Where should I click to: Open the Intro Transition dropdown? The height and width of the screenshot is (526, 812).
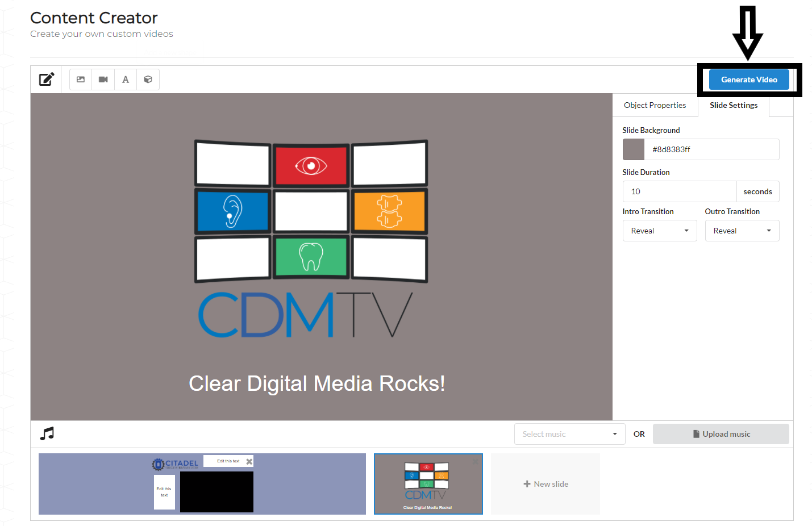tap(660, 231)
